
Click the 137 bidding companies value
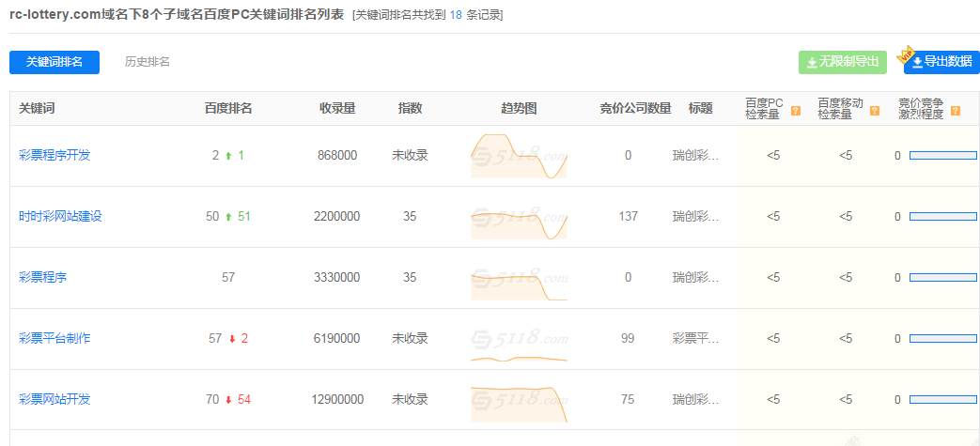[x=629, y=216]
